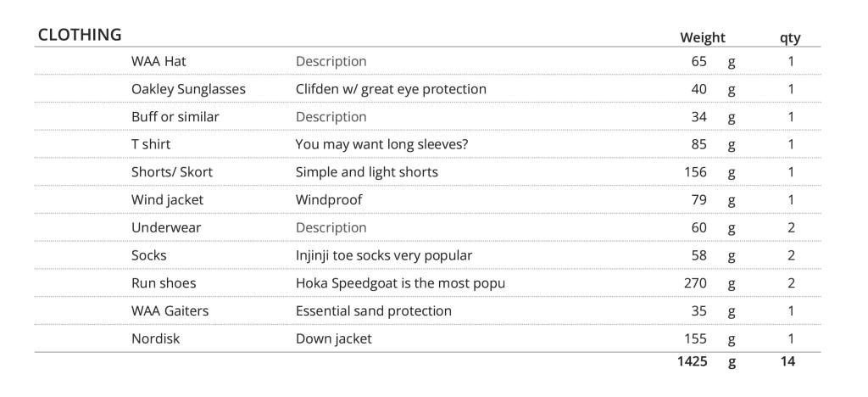The image size is (868, 397).
Task: Edit the Wind jacket description Windproof
Action: coord(329,199)
